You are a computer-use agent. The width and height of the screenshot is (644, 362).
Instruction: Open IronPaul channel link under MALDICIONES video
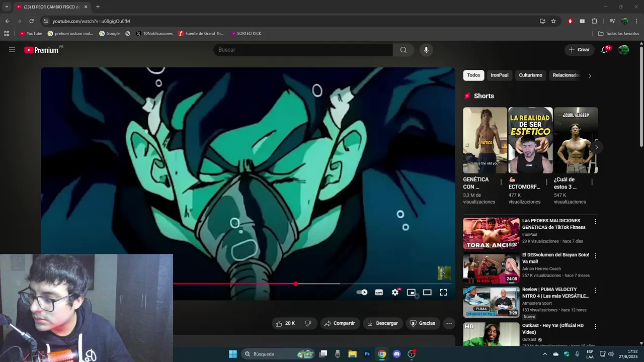(529, 235)
